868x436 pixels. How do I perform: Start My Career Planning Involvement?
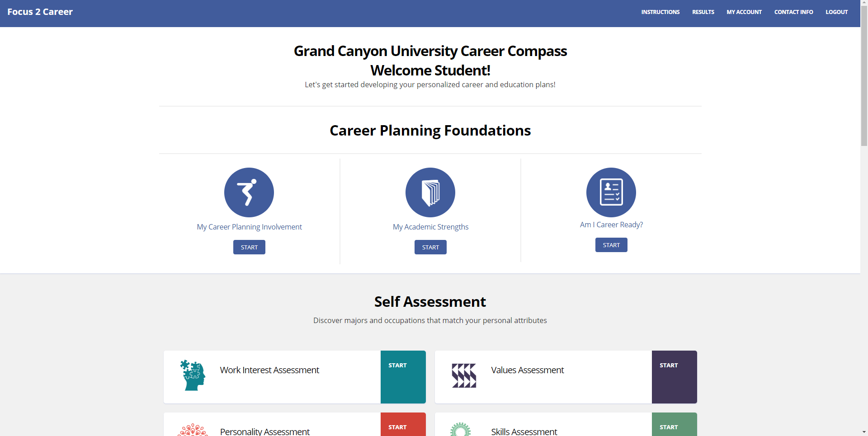(x=249, y=247)
